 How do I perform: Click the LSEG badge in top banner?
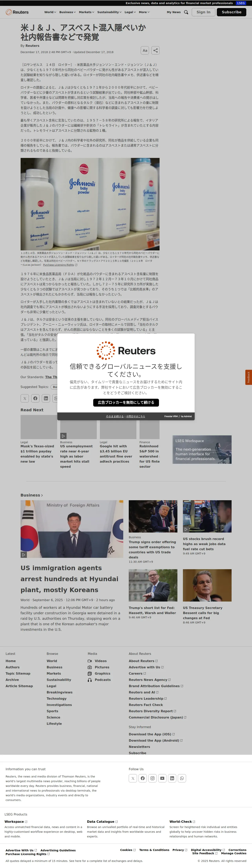point(241,3)
